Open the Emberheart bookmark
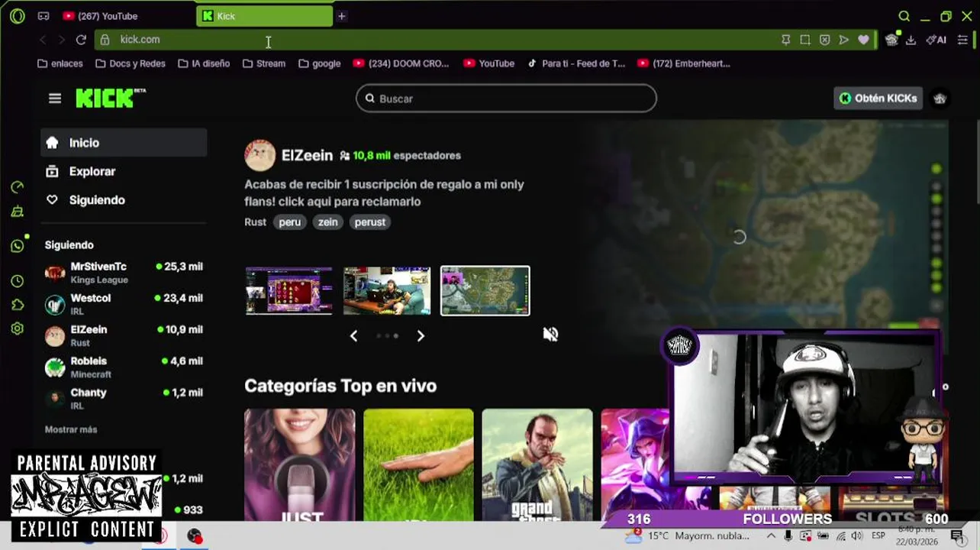 click(x=685, y=63)
